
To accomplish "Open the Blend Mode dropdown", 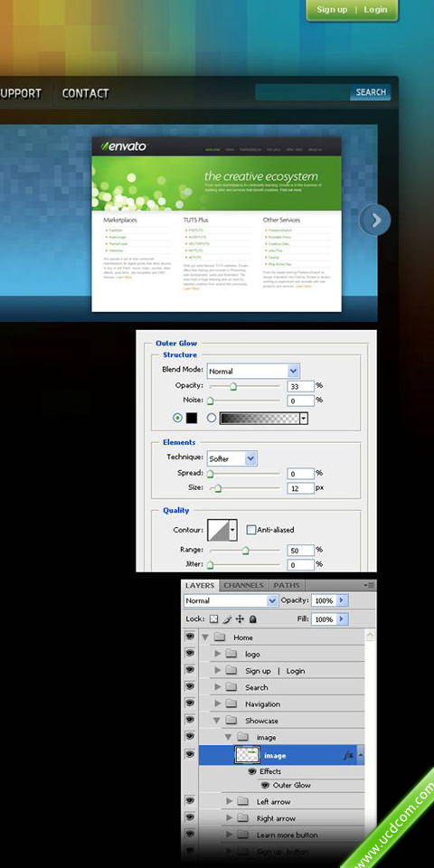I will click(253, 371).
